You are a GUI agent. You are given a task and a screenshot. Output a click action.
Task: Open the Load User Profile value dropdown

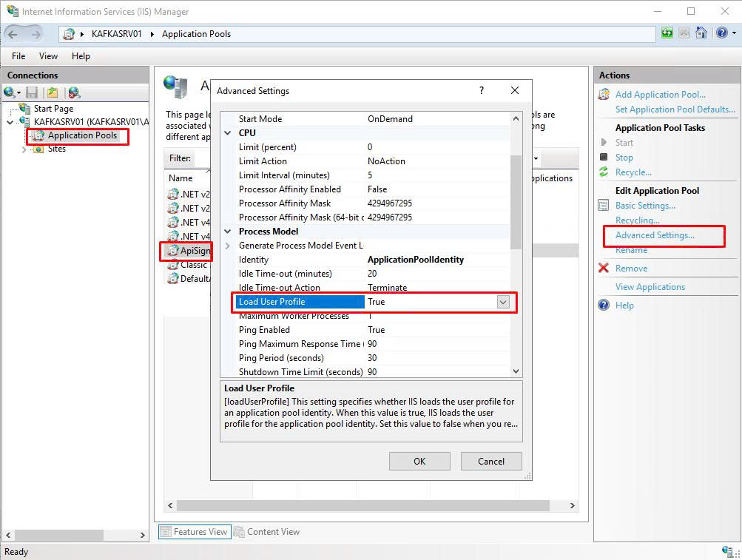(x=503, y=302)
